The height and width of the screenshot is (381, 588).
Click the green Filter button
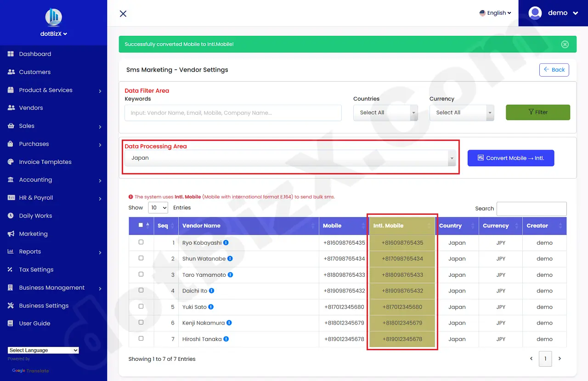[x=537, y=112]
